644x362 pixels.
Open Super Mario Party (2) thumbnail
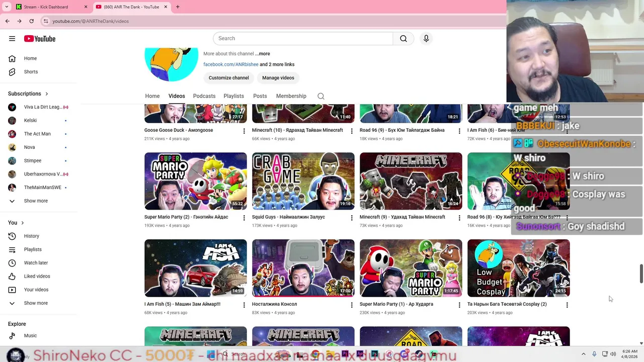pyautogui.click(x=196, y=181)
